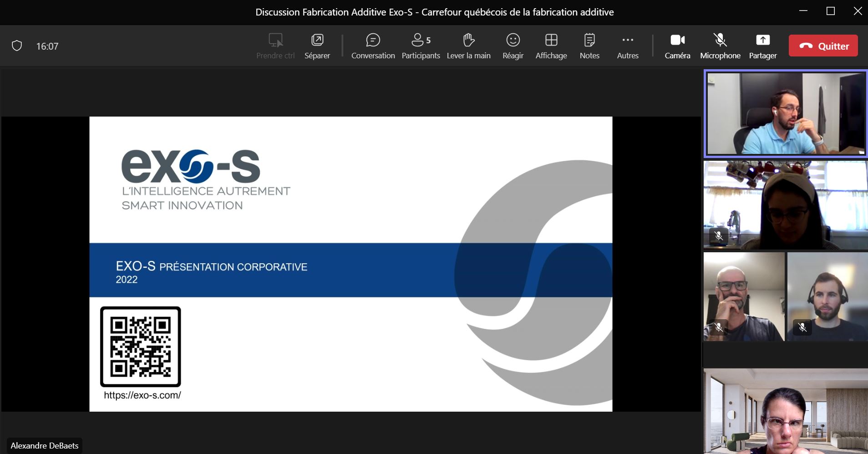868x454 pixels.
Task: Raise your hand with Lever la main
Action: (468, 46)
